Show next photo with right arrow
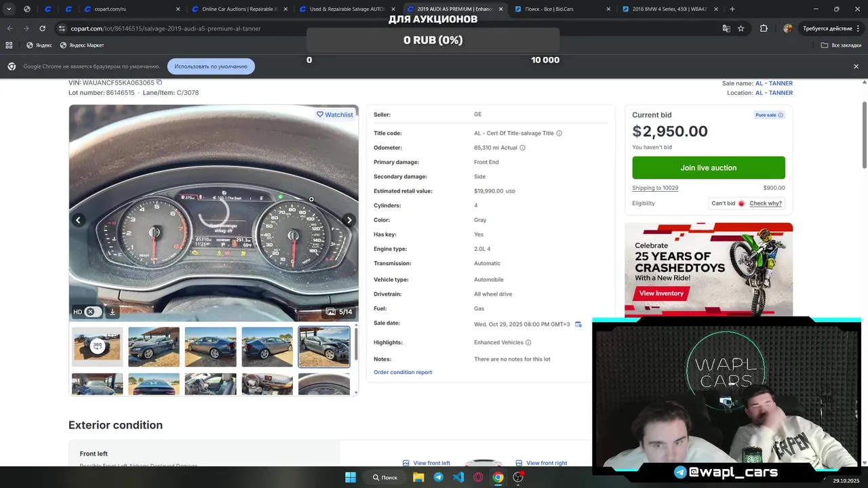This screenshot has width=868, height=488. [349, 220]
